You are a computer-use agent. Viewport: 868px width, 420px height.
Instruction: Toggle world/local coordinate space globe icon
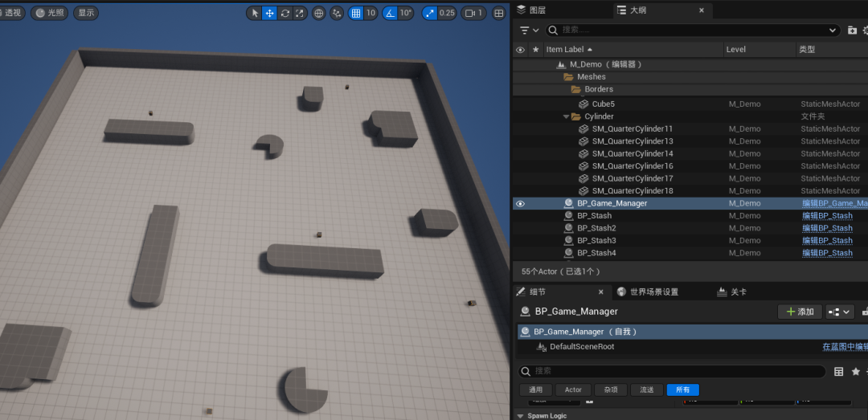pos(319,14)
